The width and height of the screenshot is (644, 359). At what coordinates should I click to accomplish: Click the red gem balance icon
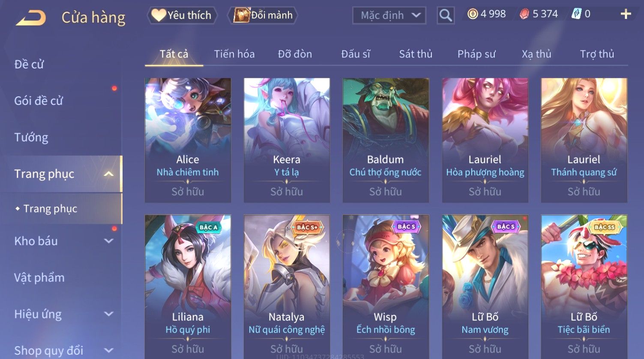coord(524,14)
